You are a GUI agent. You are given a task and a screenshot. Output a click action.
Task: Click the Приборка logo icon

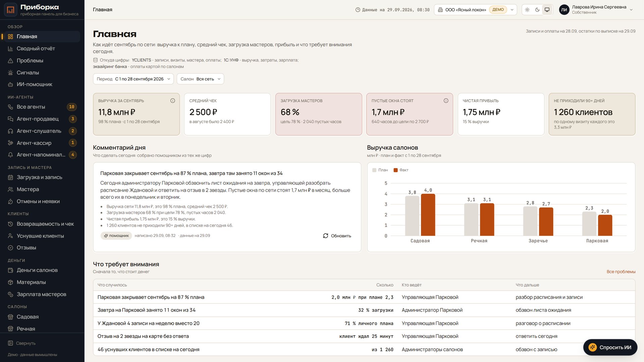pyautogui.click(x=11, y=10)
